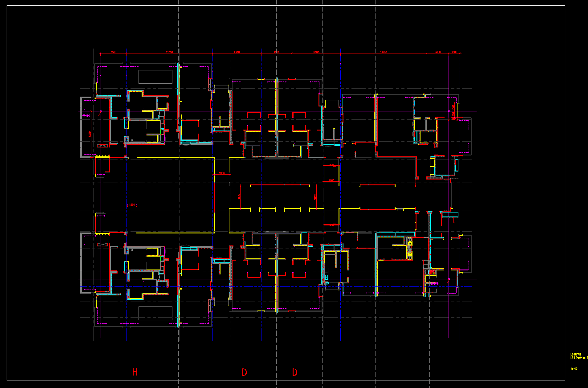Click the magenta text left of 6350
Screen dimensions: 588x388
86,116
